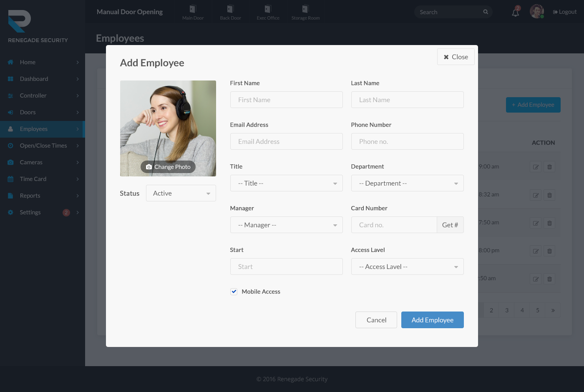Select the Exec Office door icon
The height and width of the screenshot is (392, 584).
point(268,12)
